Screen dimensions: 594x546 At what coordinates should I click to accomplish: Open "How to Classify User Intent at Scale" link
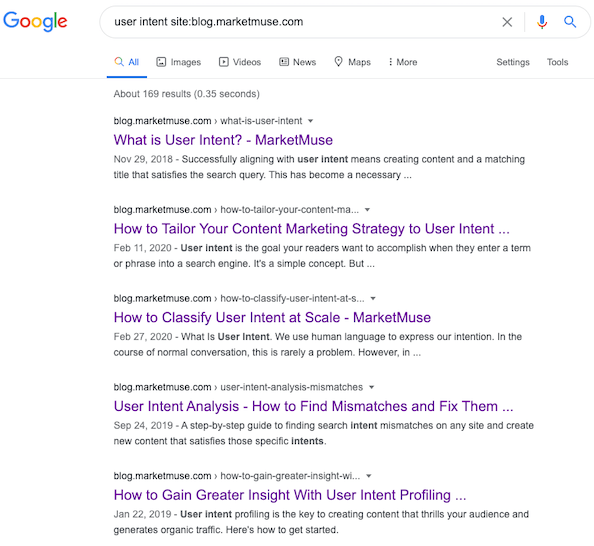tap(272, 318)
